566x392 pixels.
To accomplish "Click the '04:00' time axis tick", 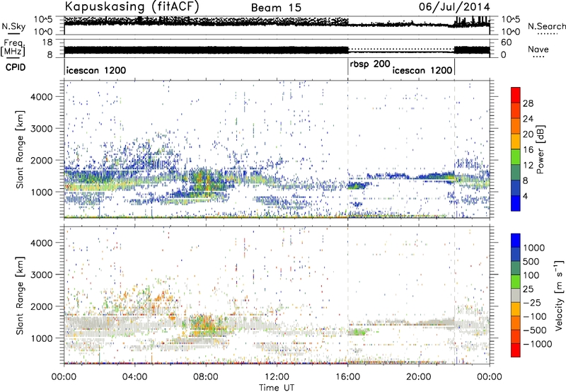I will tap(135, 377).
